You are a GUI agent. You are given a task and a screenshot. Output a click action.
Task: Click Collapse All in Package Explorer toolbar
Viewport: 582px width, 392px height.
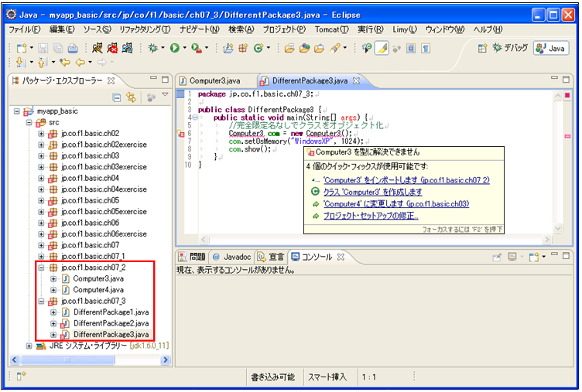click(x=117, y=97)
